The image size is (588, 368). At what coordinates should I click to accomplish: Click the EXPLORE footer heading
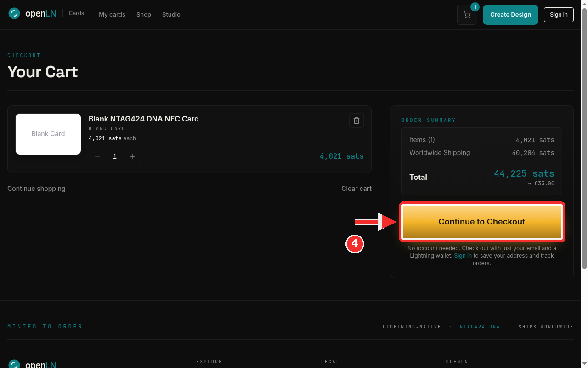(x=209, y=362)
